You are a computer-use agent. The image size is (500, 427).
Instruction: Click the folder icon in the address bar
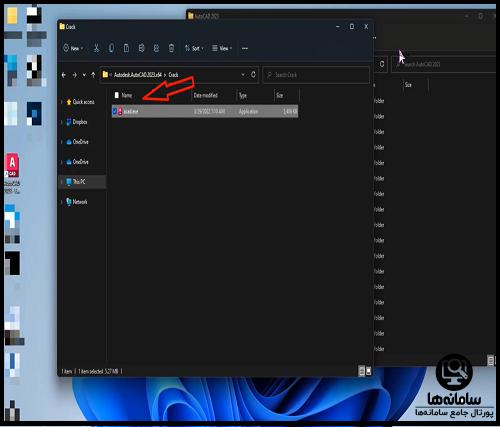[105, 74]
